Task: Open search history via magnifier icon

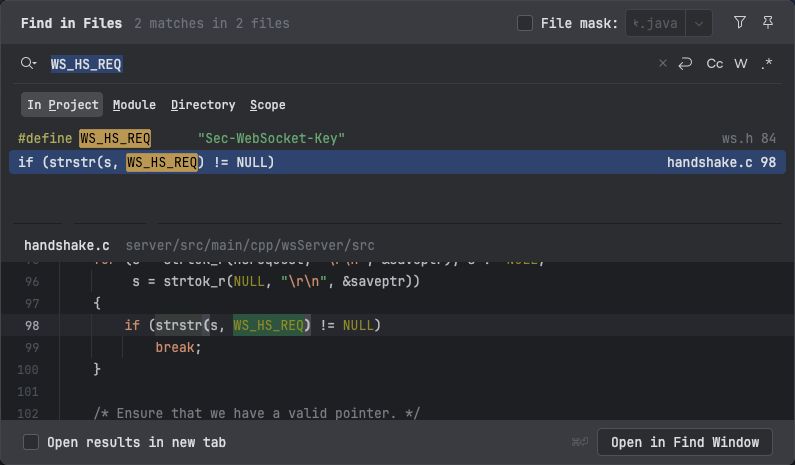Action: click(x=29, y=64)
